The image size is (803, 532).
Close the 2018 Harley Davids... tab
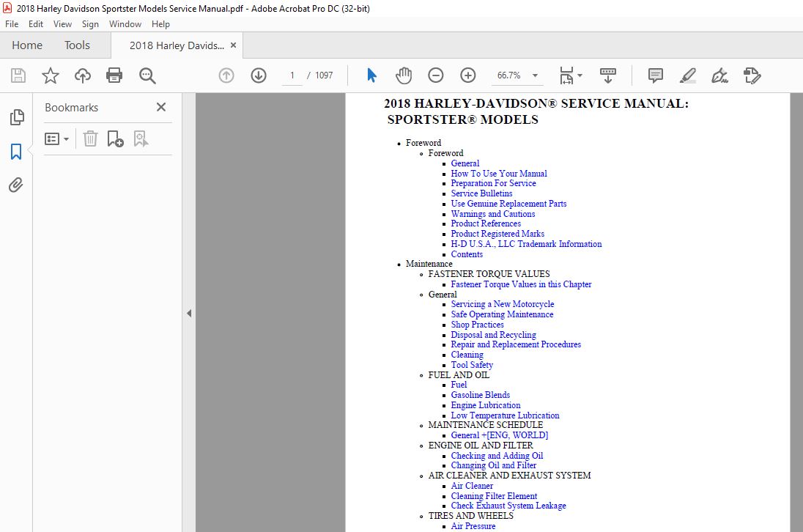pyautogui.click(x=234, y=45)
